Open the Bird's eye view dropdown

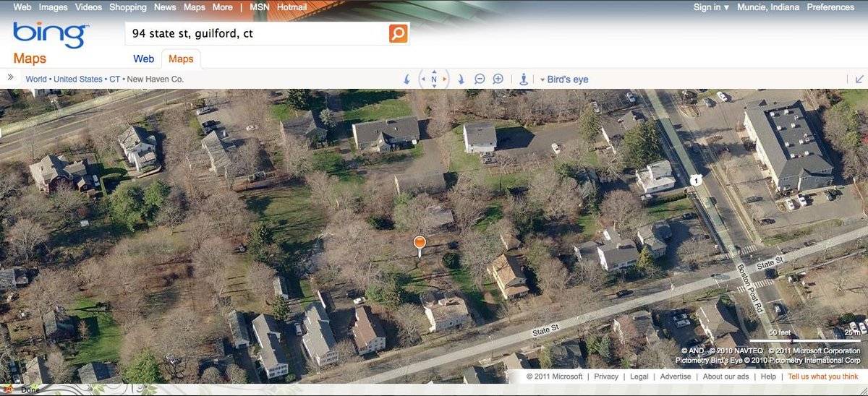(564, 79)
